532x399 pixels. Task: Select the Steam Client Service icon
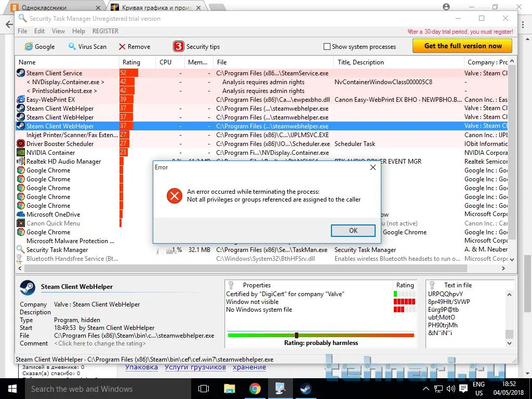point(21,73)
